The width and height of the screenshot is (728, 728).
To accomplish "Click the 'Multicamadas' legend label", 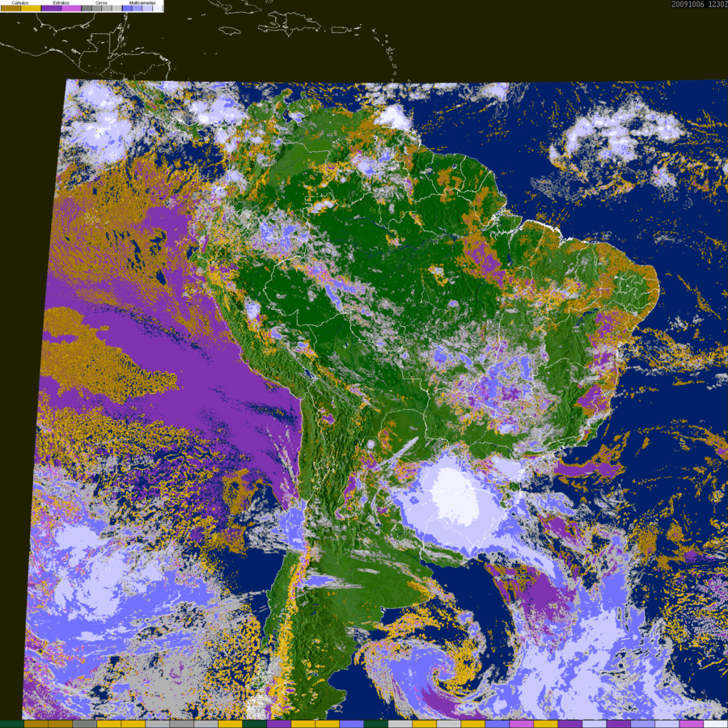I will tap(142, 2).
